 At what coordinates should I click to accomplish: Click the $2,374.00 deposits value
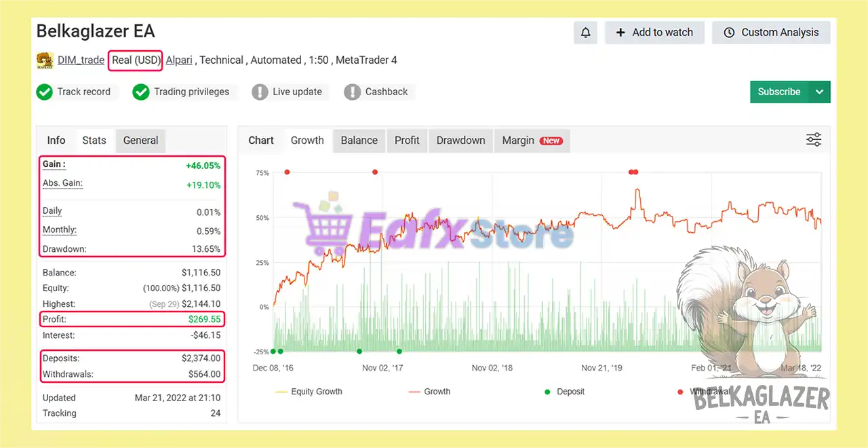coord(201,358)
